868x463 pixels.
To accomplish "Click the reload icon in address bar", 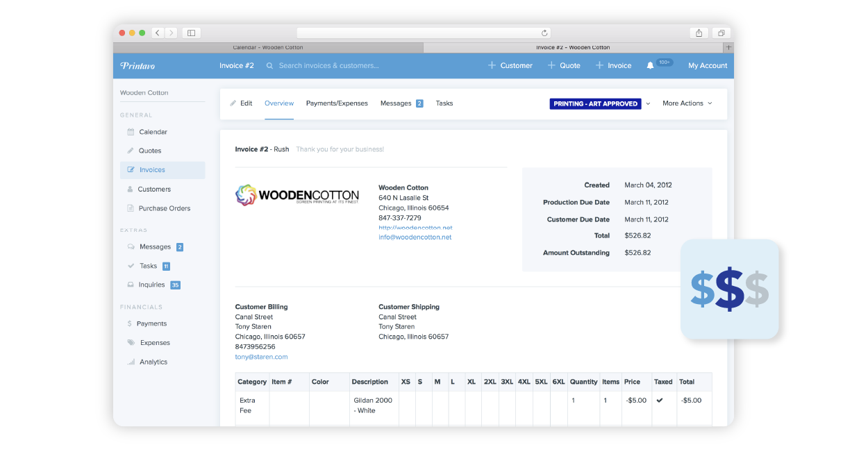I will click(x=545, y=33).
